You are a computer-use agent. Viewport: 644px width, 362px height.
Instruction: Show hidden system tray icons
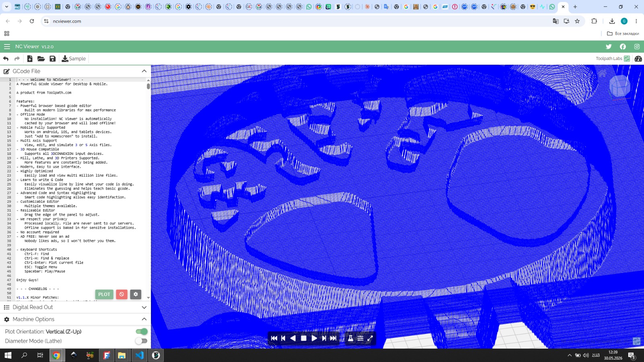[x=569, y=355]
